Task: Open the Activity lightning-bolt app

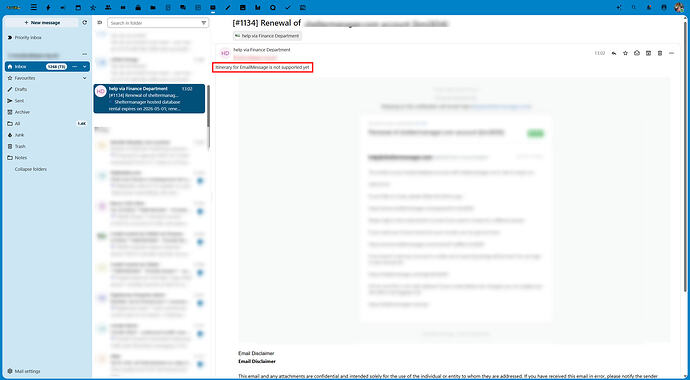Action: (48, 7)
